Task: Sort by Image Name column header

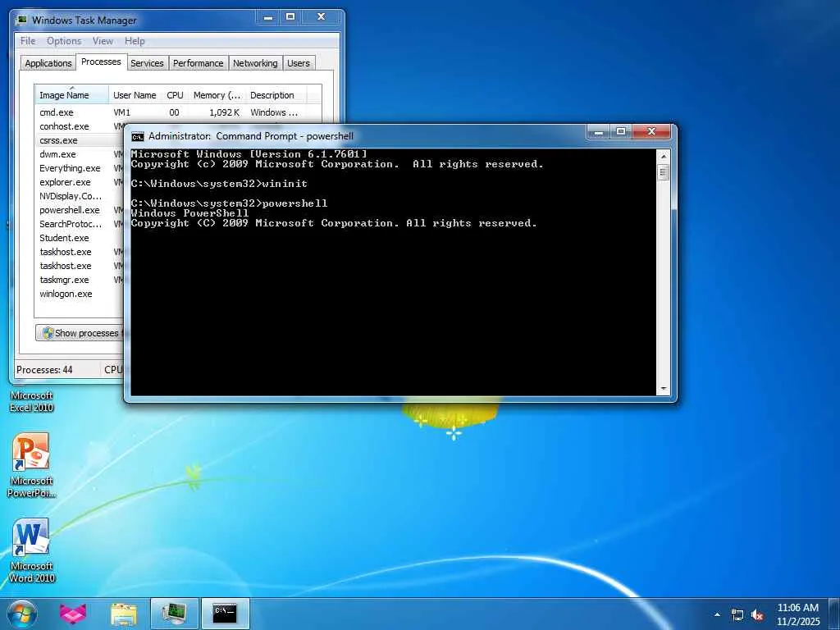Action: pyautogui.click(x=72, y=95)
